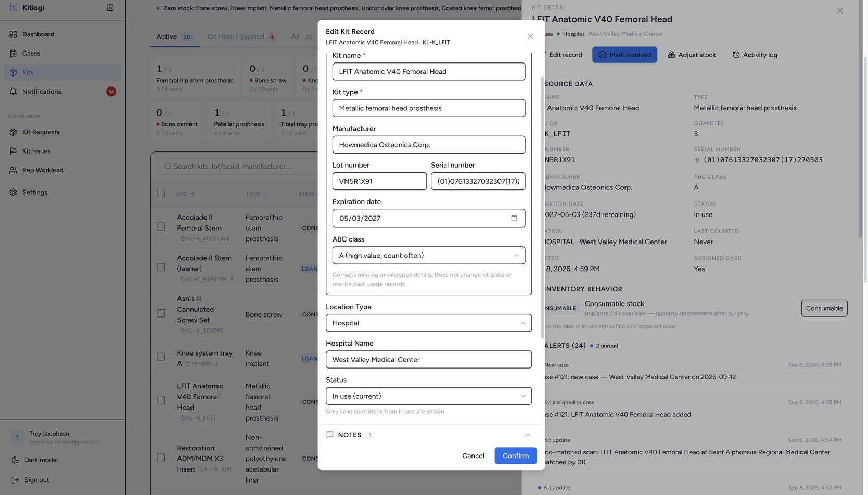The image size is (868, 495).
Task: Click the Serial number field
Action: click(478, 181)
